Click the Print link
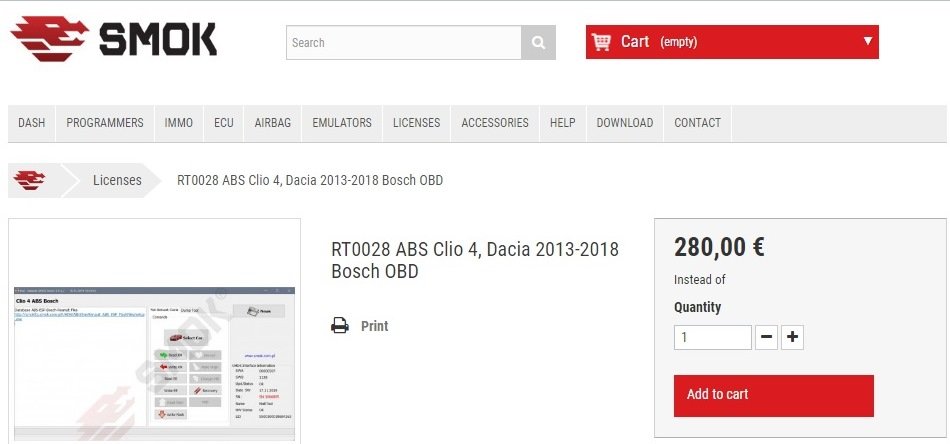This screenshot has width=950, height=444. pos(374,326)
